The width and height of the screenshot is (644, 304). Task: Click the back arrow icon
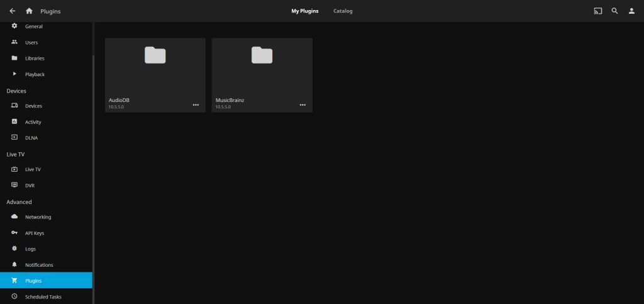click(13, 11)
